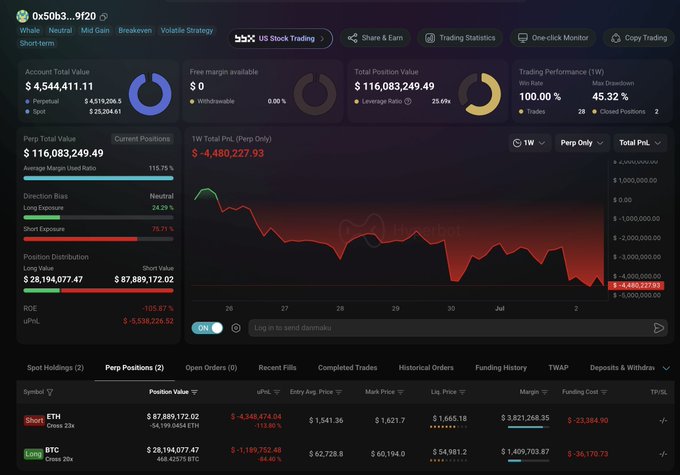This screenshot has width=680, height=475.
Task: Switch to Spot Holdings (2) tab
Action: pos(56,367)
